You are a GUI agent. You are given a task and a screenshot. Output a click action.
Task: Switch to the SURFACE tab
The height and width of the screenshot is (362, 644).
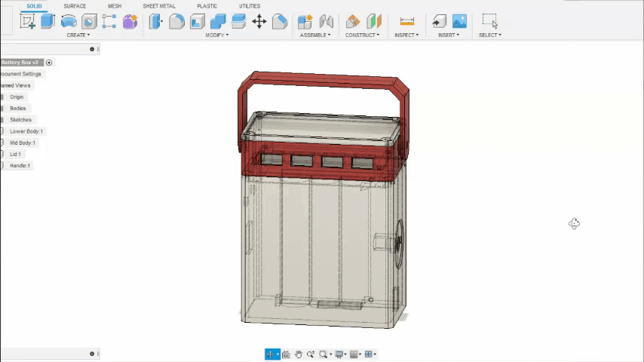click(x=75, y=6)
